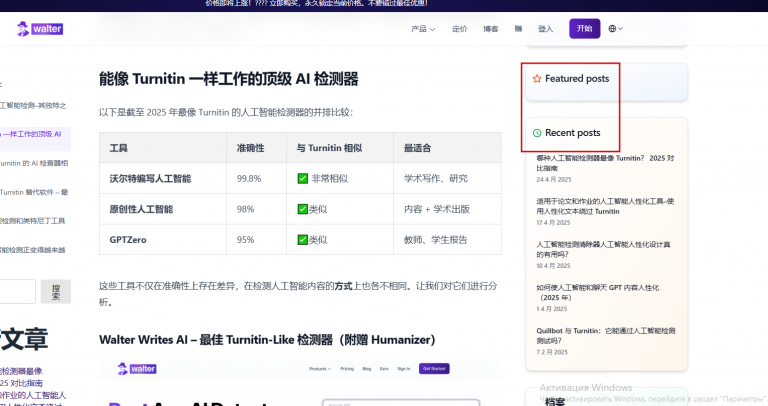Jump to contents item Turnitin 的 AI 检查器相

(x=34, y=163)
